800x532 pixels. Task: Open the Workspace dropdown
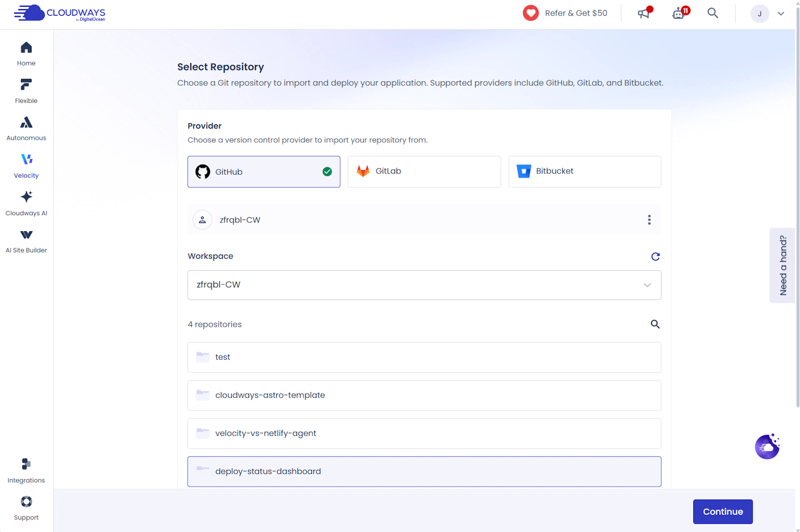pyautogui.click(x=424, y=285)
